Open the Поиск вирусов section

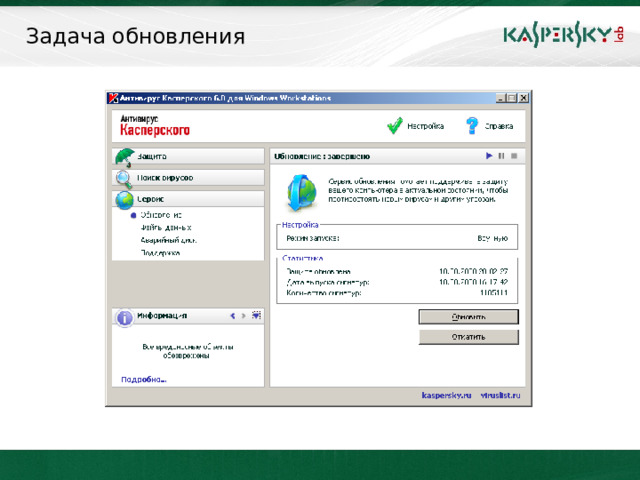pos(188,178)
